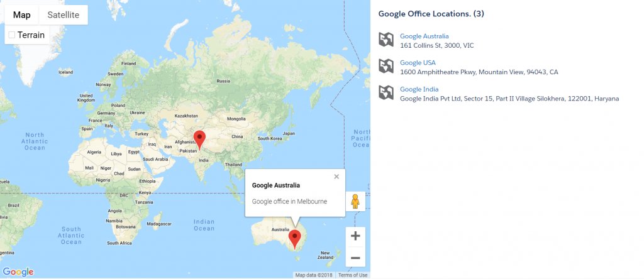Click the Thailand label on the map

pyautogui.click(x=233, y=165)
